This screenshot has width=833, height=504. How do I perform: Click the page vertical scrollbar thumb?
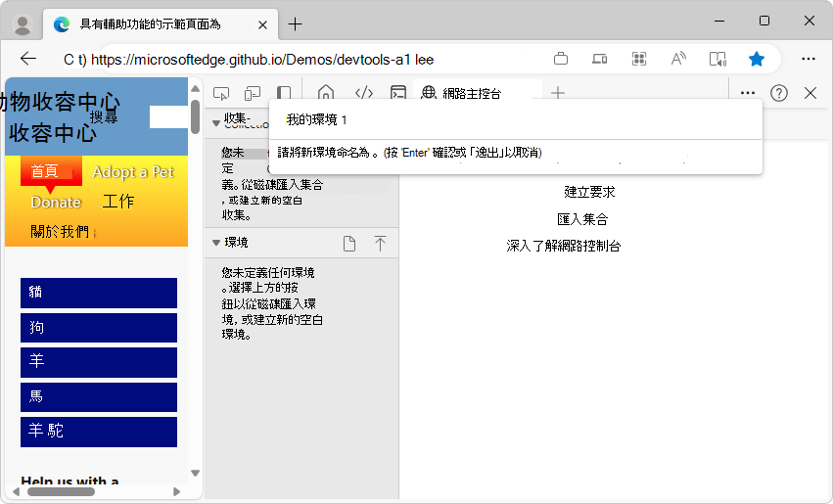(195, 116)
